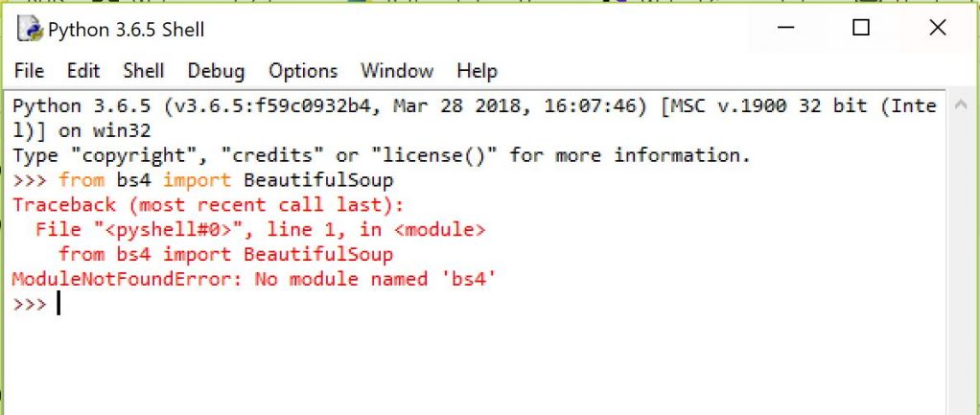Minimize the Python Shell window
This screenshot has width=980, height=415.
pyautogui.click(x=784, y=30)
